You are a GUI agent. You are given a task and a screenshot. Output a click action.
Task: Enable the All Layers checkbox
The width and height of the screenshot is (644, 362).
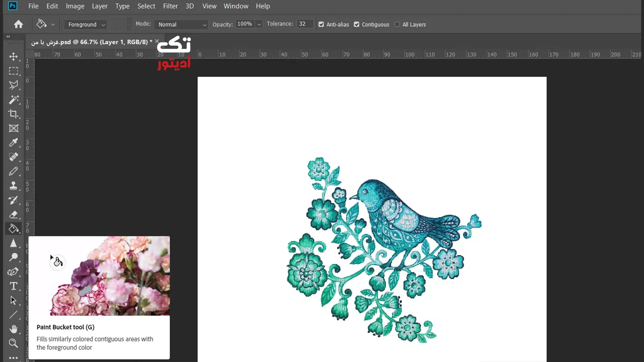pyautogui.click(x=397, y=25)
